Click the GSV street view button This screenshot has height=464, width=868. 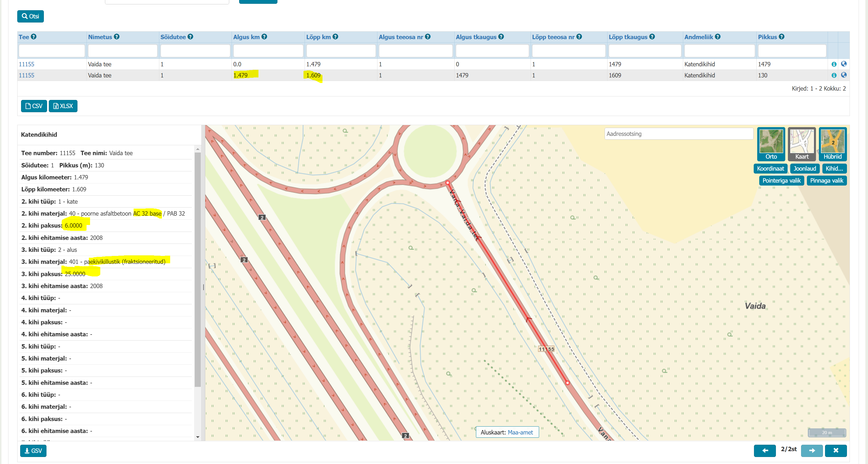click(x=33, y=451)
